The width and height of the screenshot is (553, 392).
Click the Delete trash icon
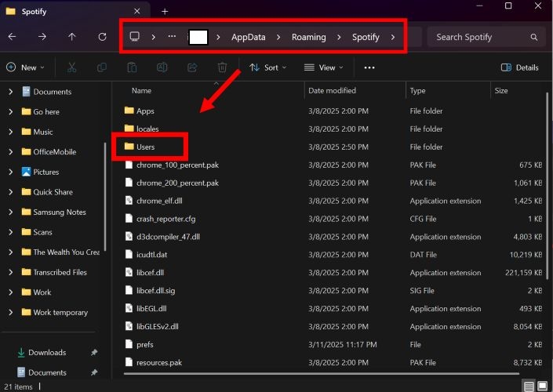222,67
